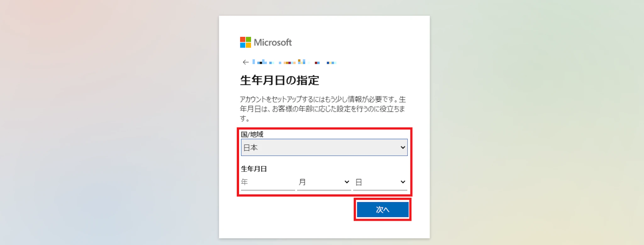
Task: Expand the 日 day dropdown
Action: [x=380, y=182]
